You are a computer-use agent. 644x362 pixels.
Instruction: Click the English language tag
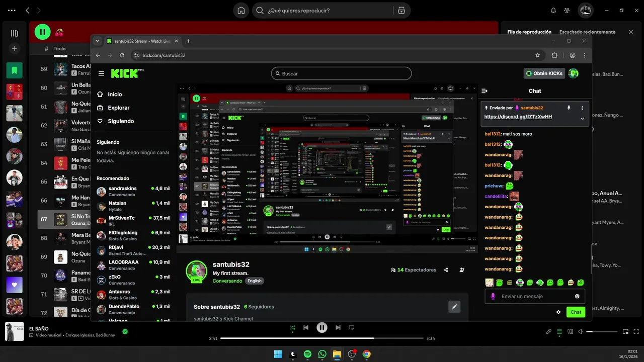pos(255,281)
